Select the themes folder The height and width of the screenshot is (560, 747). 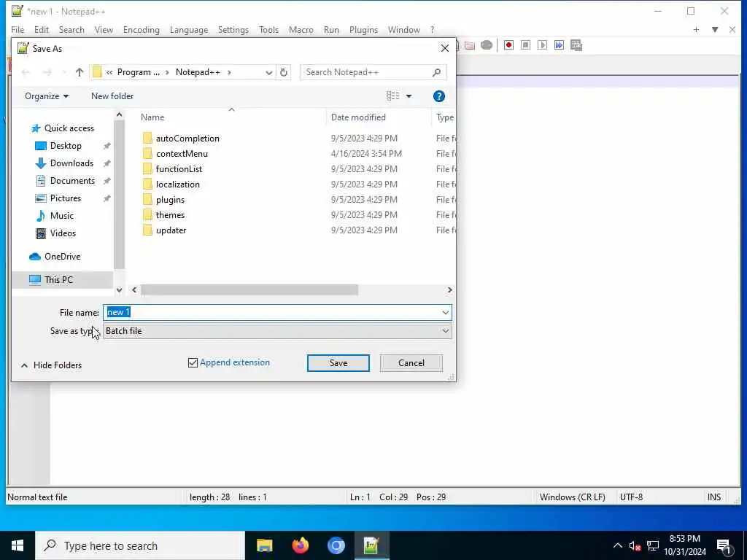169,215
